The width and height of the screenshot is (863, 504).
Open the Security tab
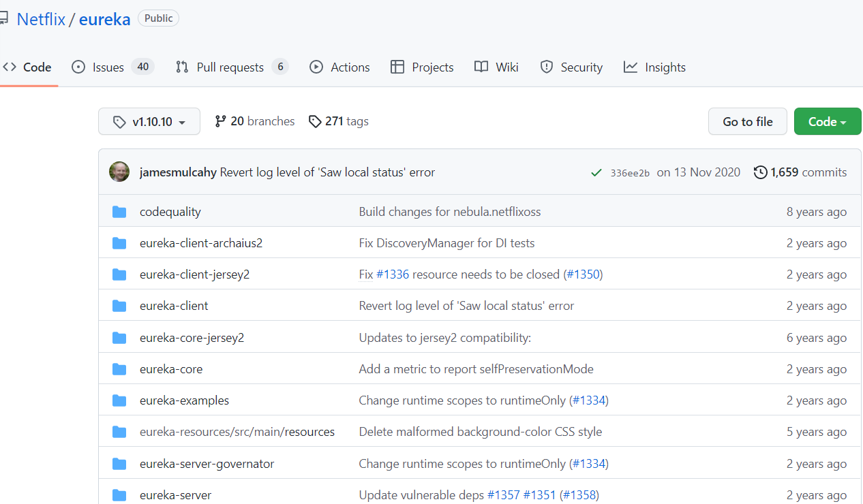point(571,67)
